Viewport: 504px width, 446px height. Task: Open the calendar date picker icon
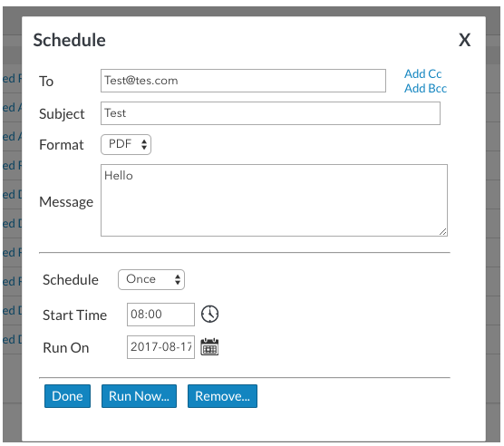[x=209, y=346]
